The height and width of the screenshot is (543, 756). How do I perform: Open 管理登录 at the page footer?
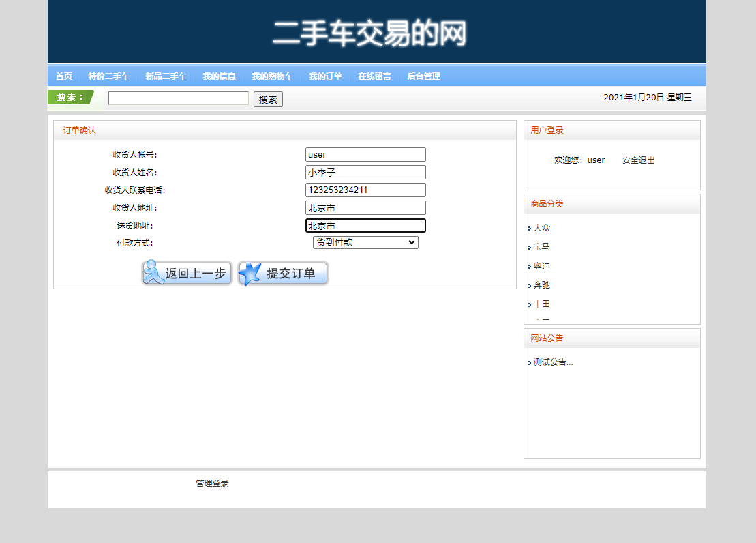click(x=211, y=483)
